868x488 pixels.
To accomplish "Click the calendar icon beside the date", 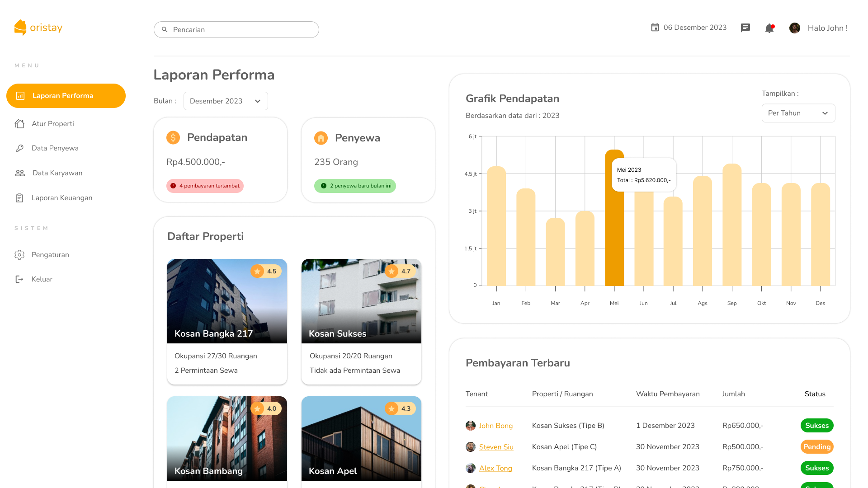I will [x=655, y=28].
